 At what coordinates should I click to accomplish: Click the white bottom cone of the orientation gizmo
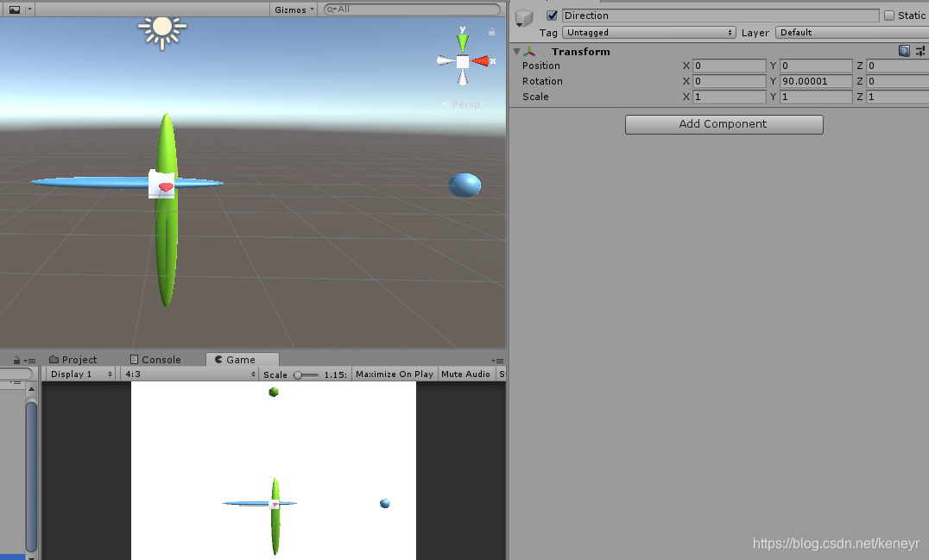point(463,78)
